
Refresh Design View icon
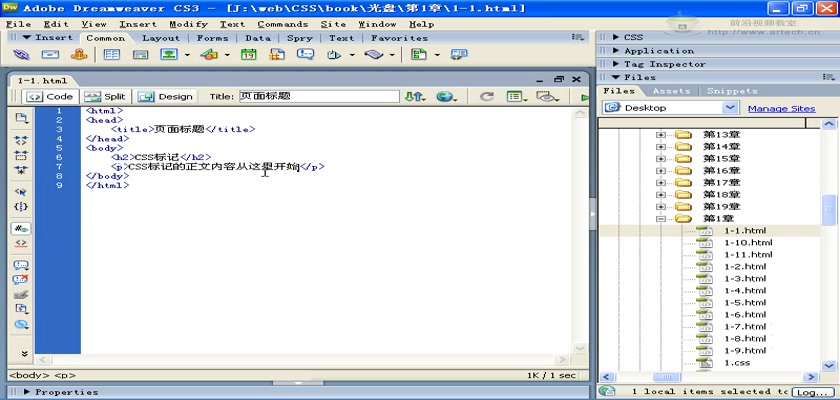[x=486, y=96]
